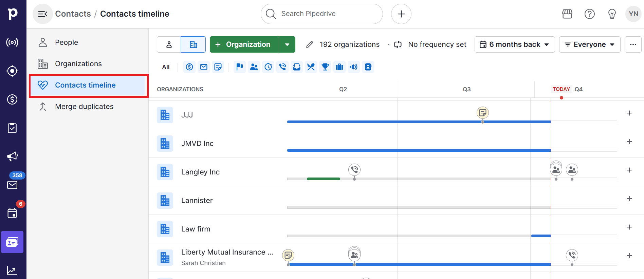Open Liberty Mutual Insurance organization
This screenshot has height=279, width=644.
227,252
